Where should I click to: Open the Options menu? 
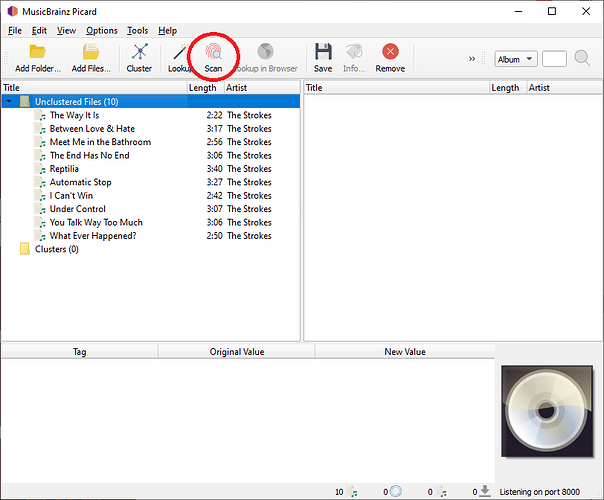tap(102, 30)
